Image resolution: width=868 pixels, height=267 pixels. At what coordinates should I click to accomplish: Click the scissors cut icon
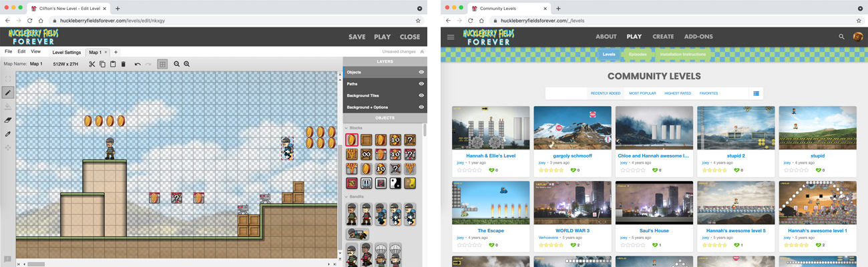pos(92,64)
